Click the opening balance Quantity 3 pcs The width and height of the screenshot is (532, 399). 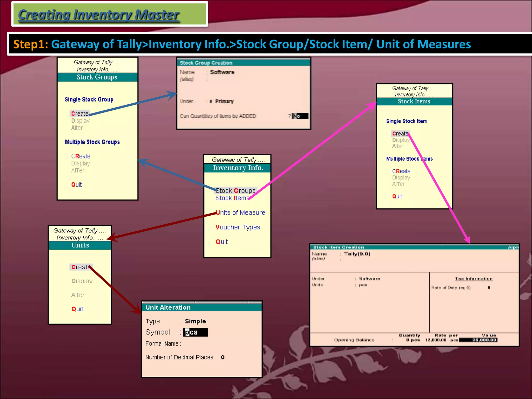click(x=413, y=340)
